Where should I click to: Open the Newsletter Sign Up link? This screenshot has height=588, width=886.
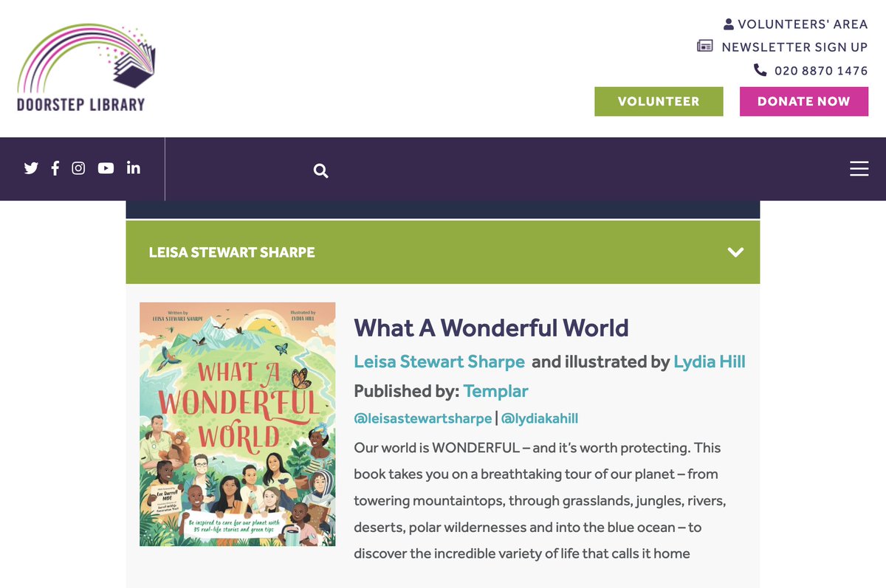(x=794, y=47)
